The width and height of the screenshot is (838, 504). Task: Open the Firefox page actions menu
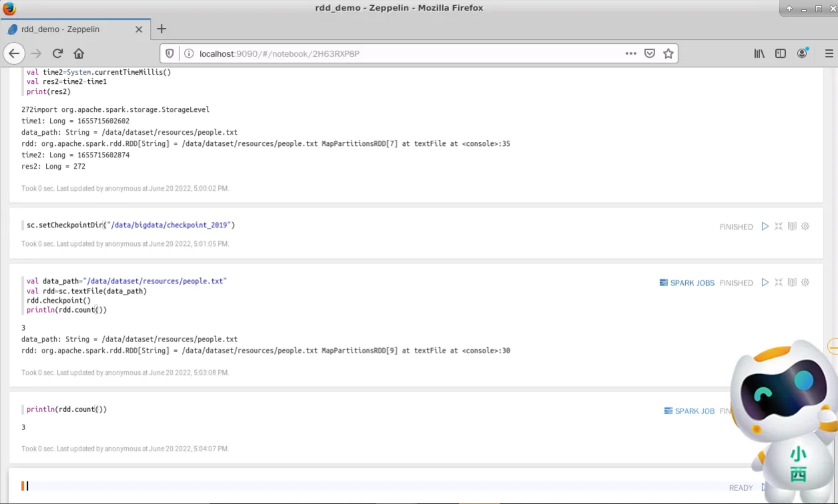pyautogui.click(x=631, y=53)
